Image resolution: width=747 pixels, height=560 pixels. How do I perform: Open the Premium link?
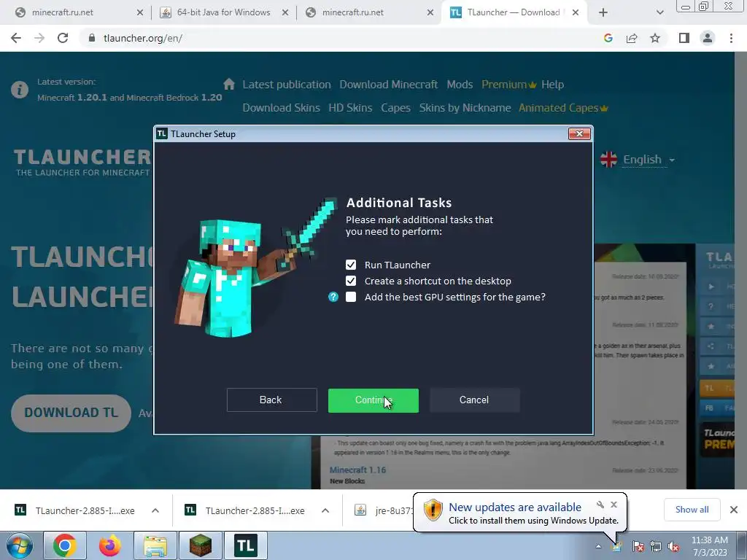click(508, 85)
